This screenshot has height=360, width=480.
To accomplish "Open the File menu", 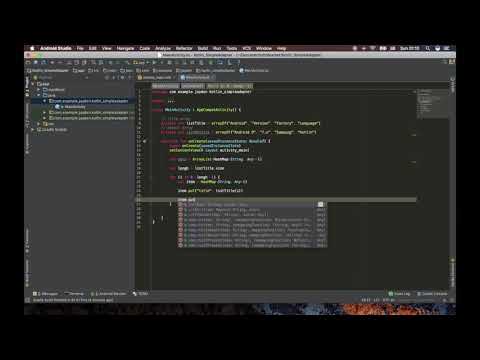I will pos(80,48).
